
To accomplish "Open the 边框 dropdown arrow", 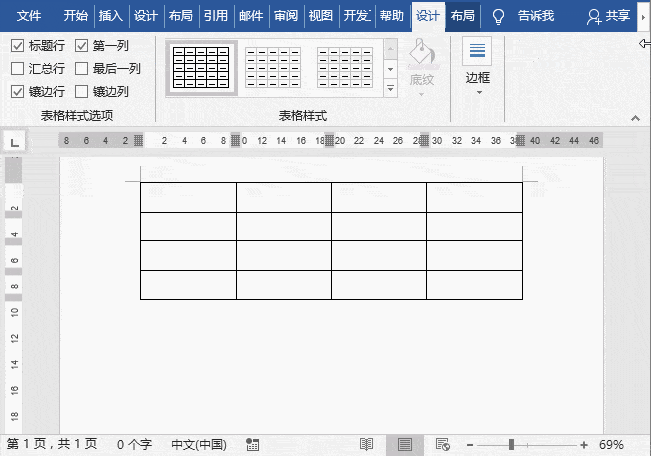I will (x=479, y=92).
